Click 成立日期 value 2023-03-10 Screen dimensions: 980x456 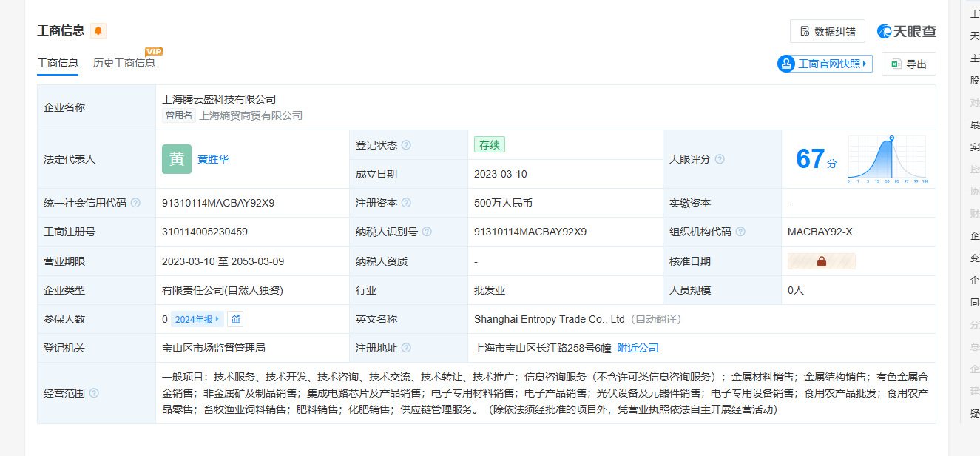click(x=499, y=174)
